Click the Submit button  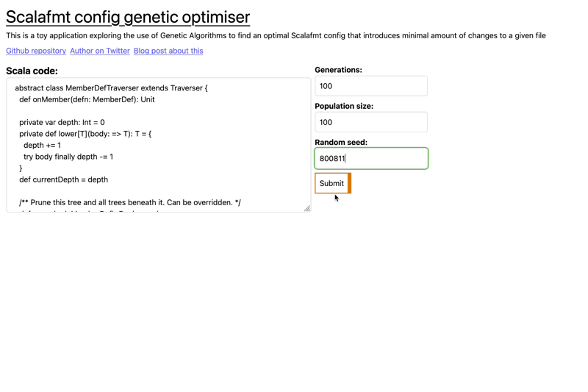pyautogui.click(x=331, y=183)
